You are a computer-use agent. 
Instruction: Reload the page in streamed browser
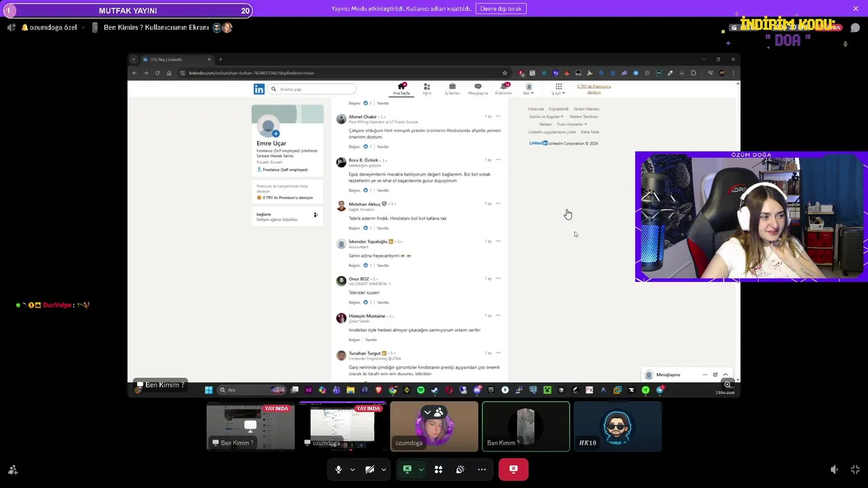point(157,73)
